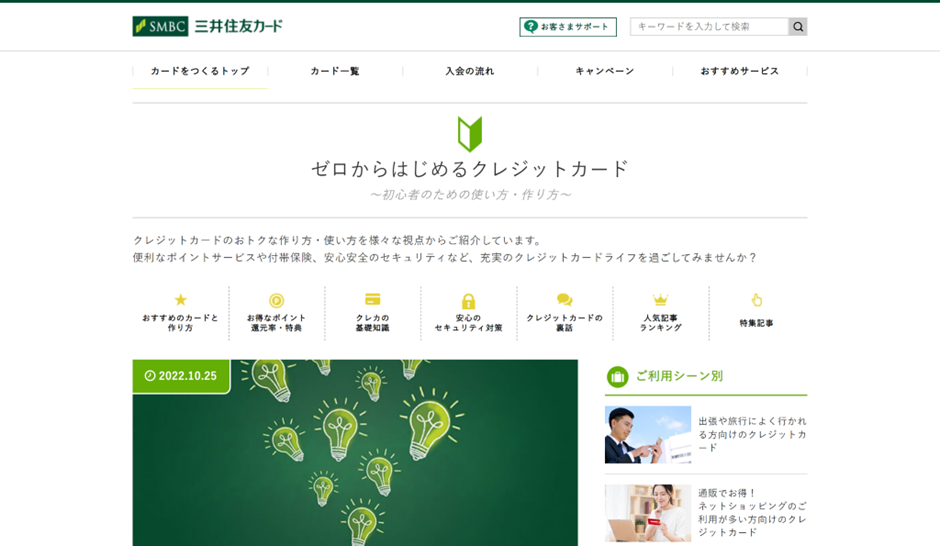Click the speech bubble icon クレジットカードの裏話
This screenshot has width=940, height=546.
[x=564, y=300]
